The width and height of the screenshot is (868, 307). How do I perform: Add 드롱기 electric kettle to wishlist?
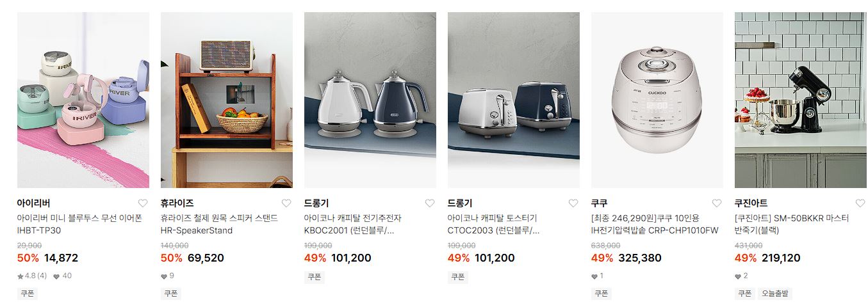pyautogui.click(x=430, y=203)
